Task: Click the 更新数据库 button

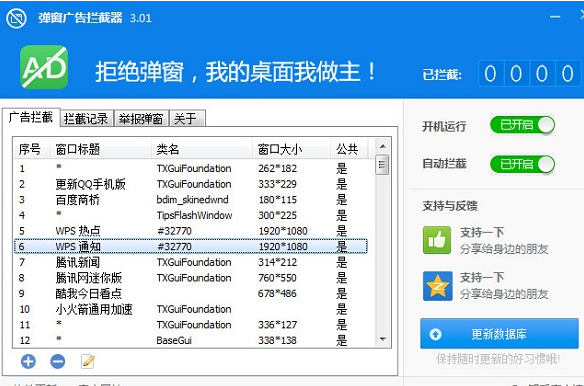Action: click(499, 333)
